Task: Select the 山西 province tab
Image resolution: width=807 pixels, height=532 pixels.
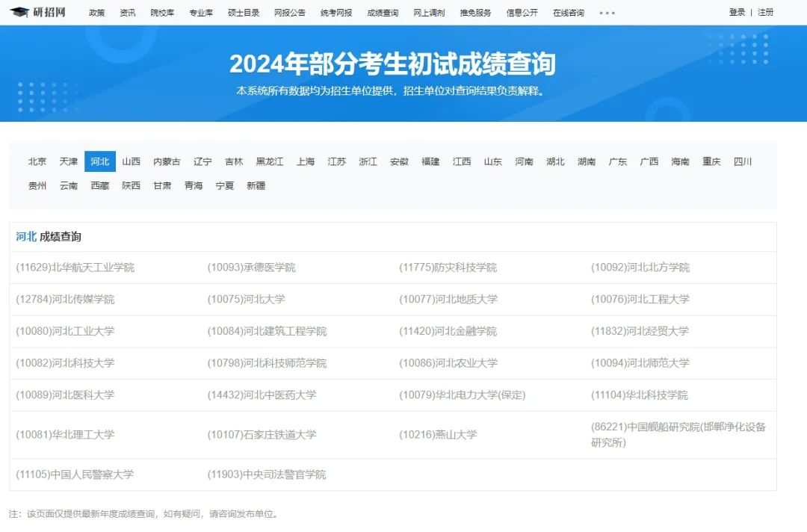Action: [x=132, y=161]
